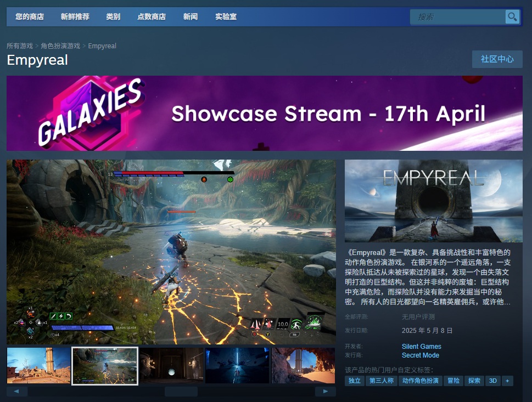Click the release date 2025 年 5 月 8 日
This screenshot has height=402, width=532.
[x=427, y=331]
